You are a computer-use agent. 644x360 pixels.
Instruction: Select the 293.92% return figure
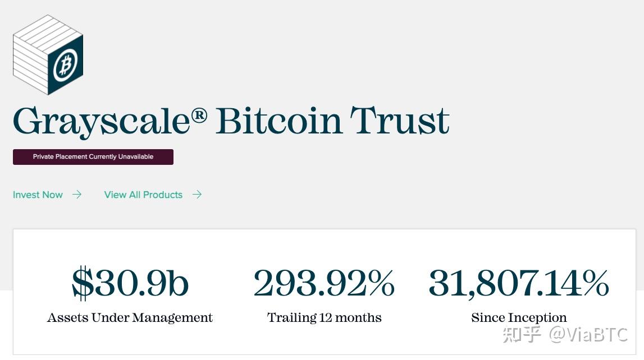click(324, 283)
